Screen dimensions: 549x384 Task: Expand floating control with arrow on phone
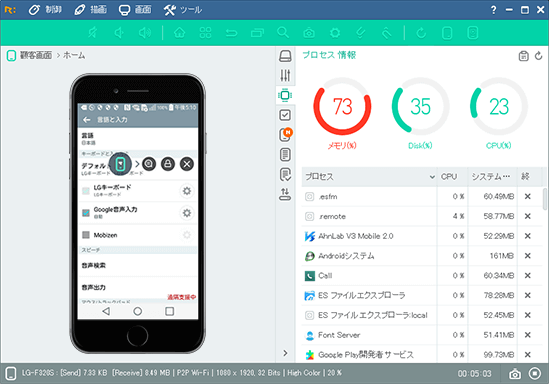click(137, 164)
